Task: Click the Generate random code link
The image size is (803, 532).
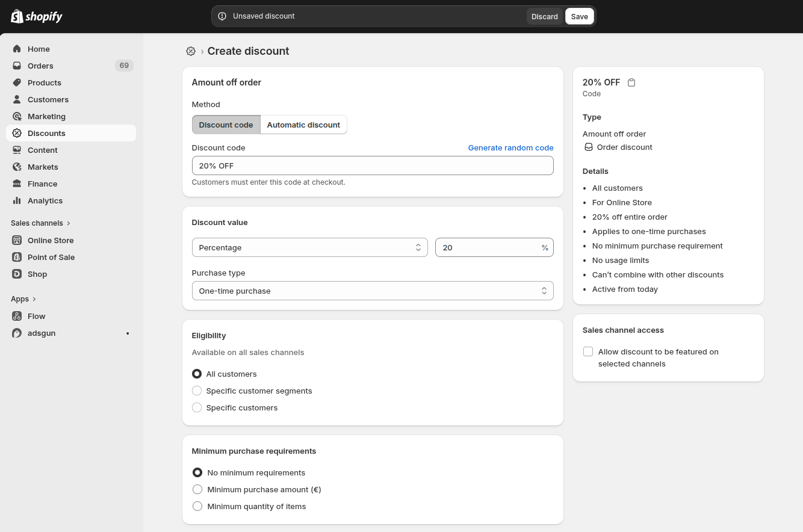Action: point(510,147)
